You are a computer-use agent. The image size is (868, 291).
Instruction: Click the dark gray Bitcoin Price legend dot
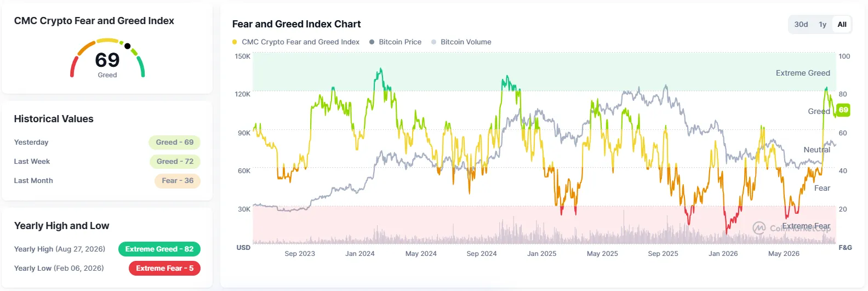pos(372,42)
